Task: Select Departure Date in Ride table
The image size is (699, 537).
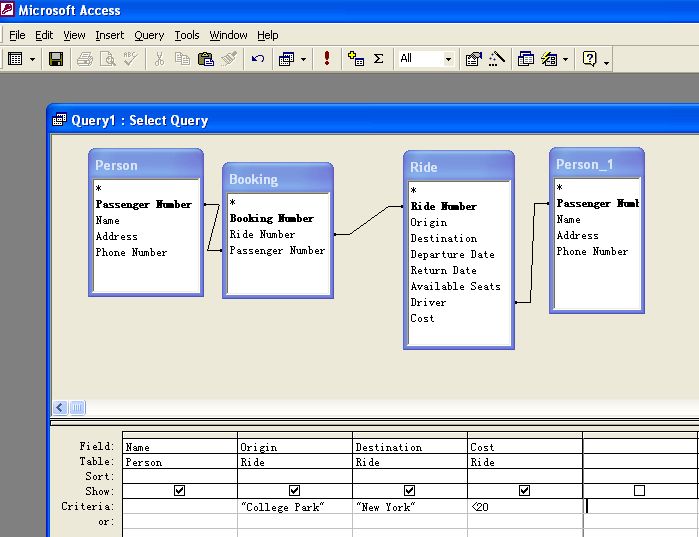Action: click(452, 254)
